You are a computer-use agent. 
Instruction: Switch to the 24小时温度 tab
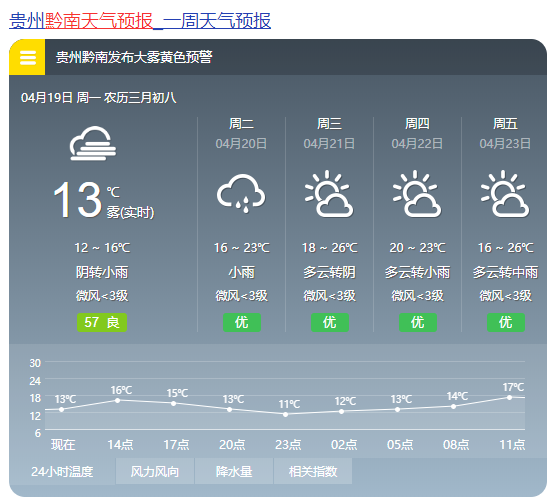click(x=62, y=472)
